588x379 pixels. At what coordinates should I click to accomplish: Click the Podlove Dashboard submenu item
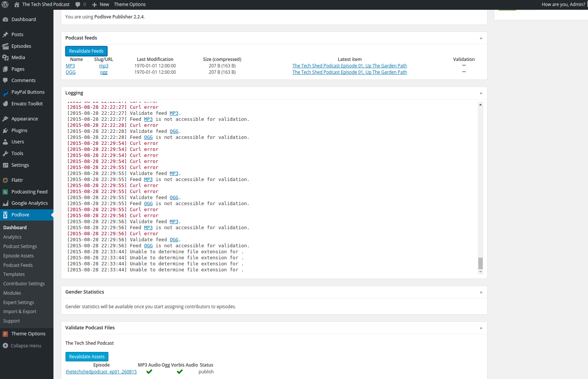pos(15,228)
